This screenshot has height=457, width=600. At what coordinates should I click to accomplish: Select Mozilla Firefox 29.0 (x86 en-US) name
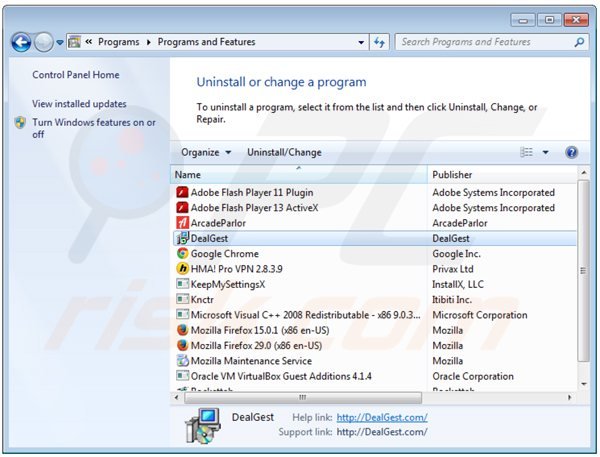pos(256,346)
